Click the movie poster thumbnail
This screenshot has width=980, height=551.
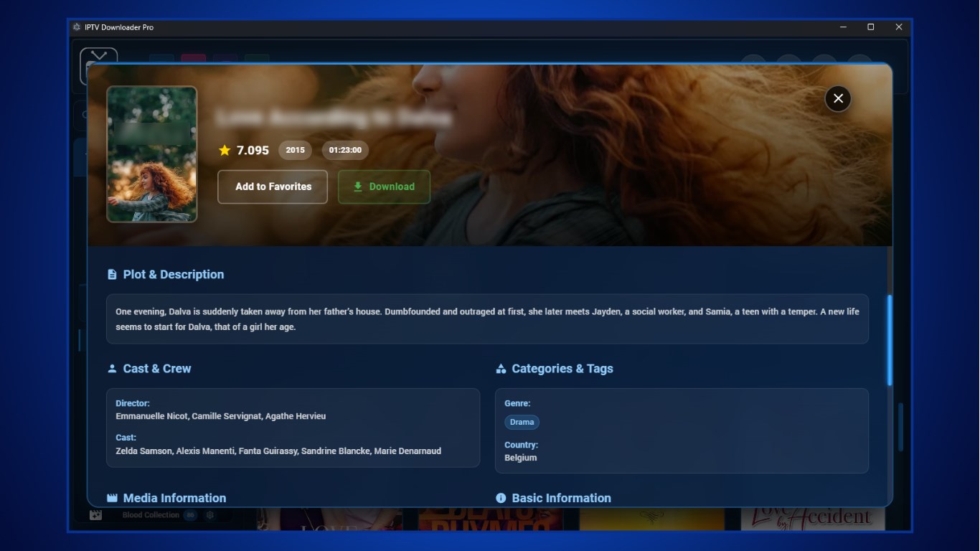tap(151, 154)
